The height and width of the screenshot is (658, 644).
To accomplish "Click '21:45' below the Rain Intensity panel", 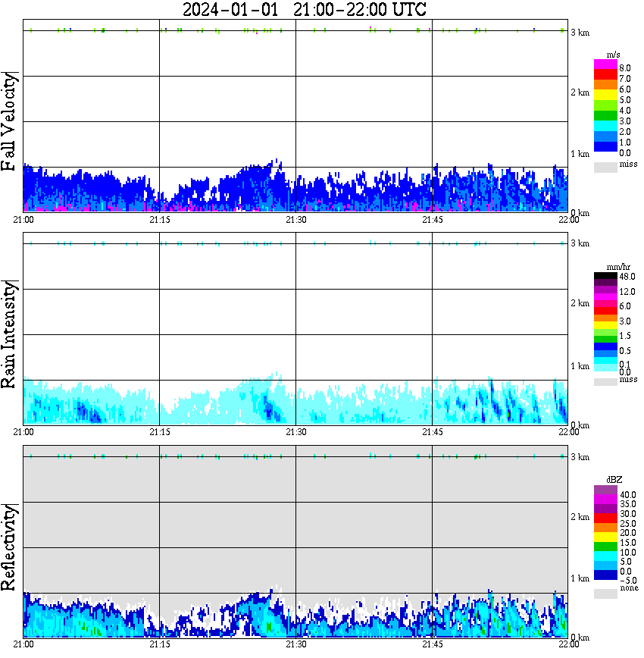I will pos(433,432).
